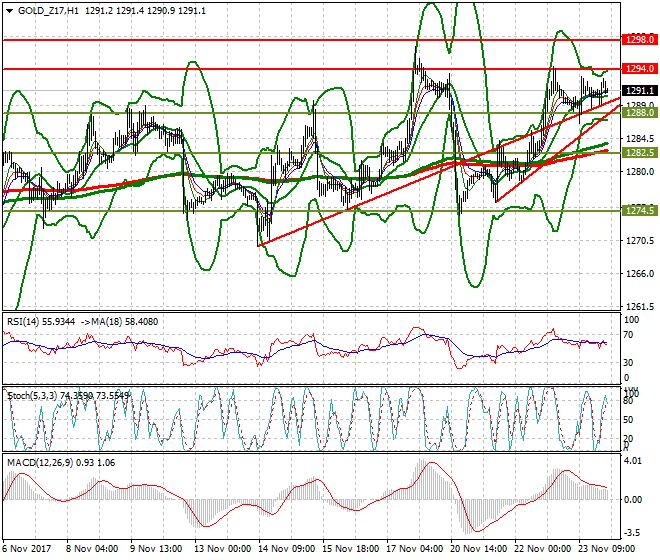Click the 6 Nov 2017 date label
This screenshot has height=560, width=660.
[29, 550]
